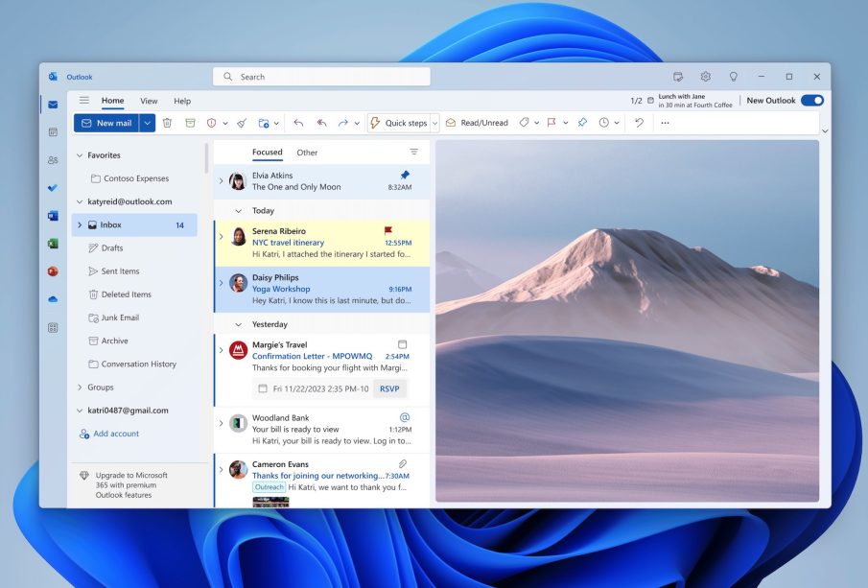
Task: Open the Flag dropdown arrow
Action: pos(565,123)
